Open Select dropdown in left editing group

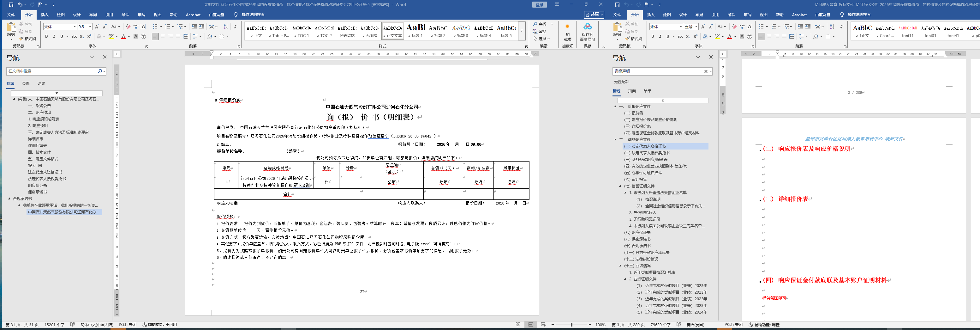click(x=542, y=39)
